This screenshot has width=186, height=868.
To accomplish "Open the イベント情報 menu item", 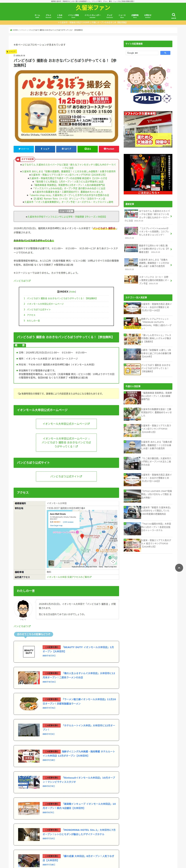I will point(73,16).
